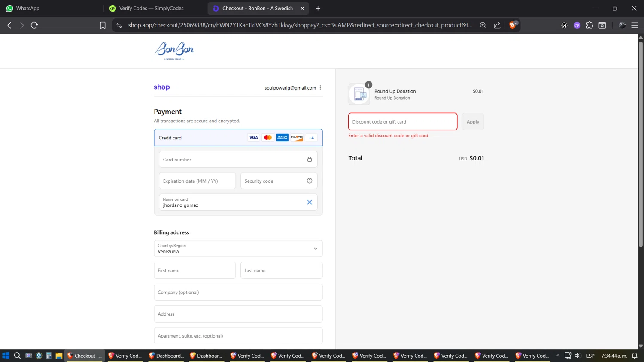Open a new browser tab
The image size is (644, 362).
tap(318, 8)
